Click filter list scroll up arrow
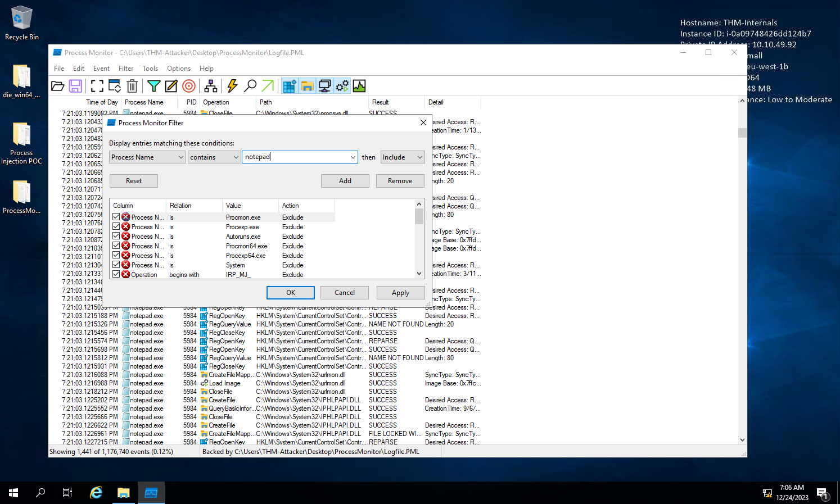Screen dimensions: 840x504 pyautogui.click(x=419, y=203)
